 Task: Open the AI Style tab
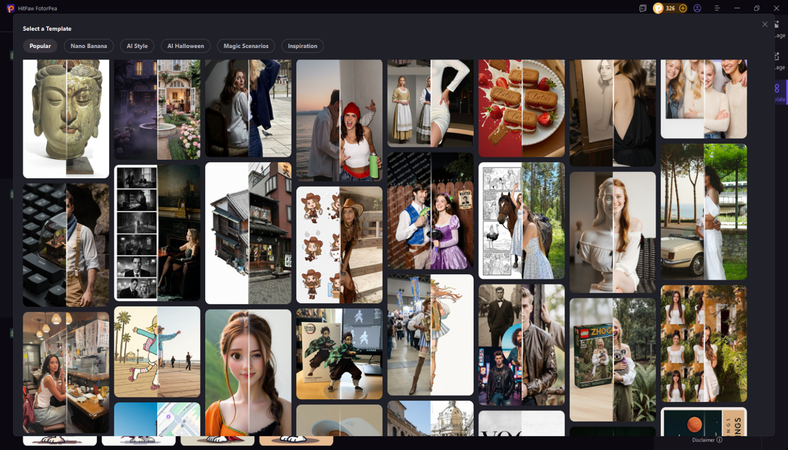pyautogui.click(x=137, y=46)
